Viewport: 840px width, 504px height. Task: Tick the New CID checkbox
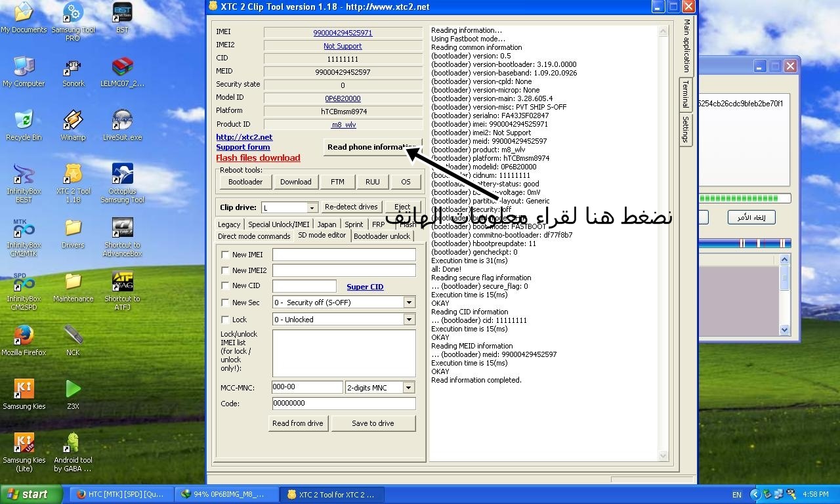pyautogui.click(x=226, y=285)
